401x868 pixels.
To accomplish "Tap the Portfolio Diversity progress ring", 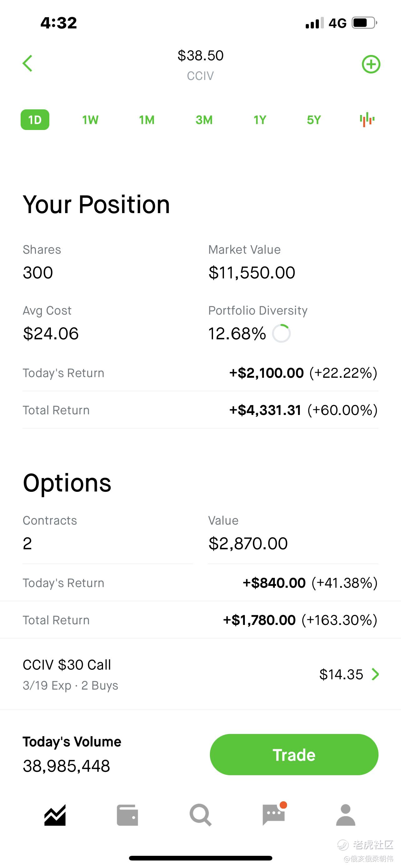I will (x=281, y=333).
